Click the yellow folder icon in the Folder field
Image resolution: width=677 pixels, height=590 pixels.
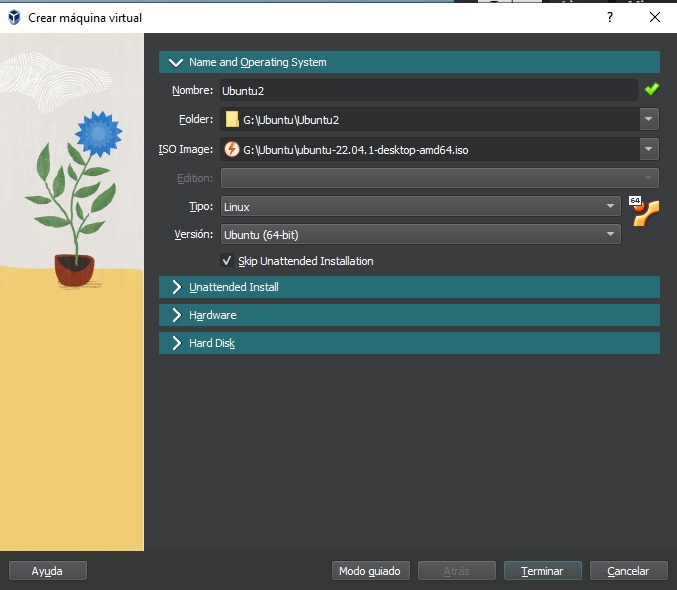(232, 120)
